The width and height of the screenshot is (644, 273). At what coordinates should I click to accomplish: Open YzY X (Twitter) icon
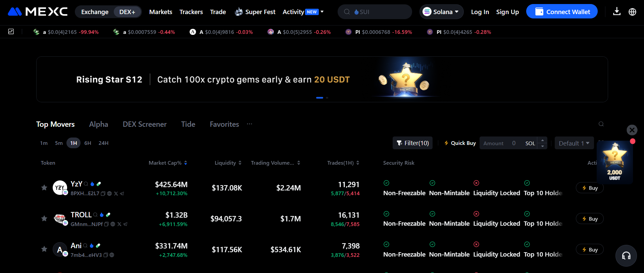pos(116,194)
